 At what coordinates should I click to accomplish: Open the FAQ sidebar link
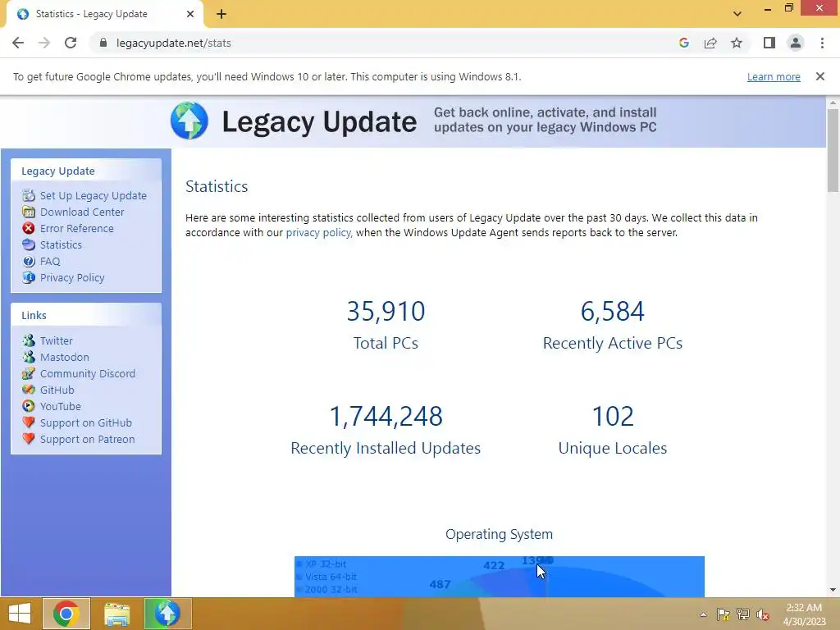tap(50, 261)
